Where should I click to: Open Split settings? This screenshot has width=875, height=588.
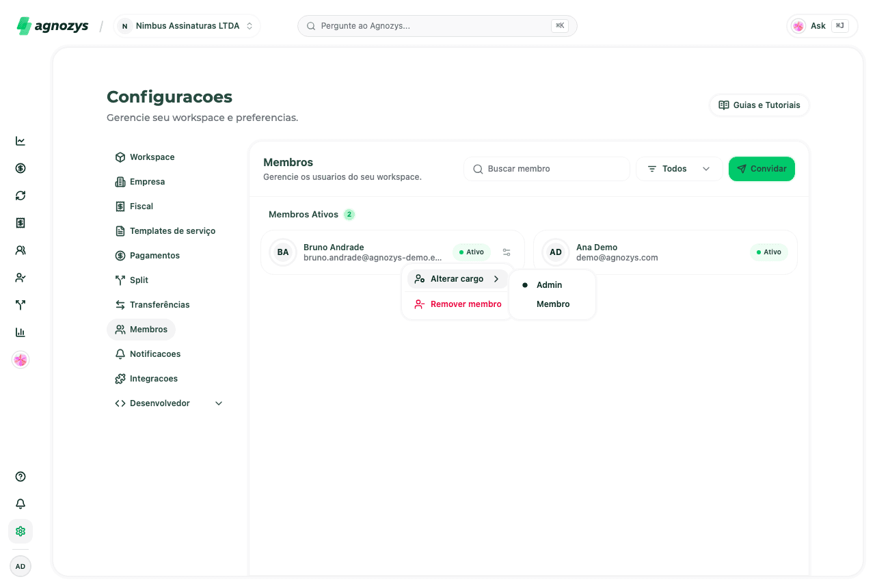pyautogui.click(x=131, y=280)
